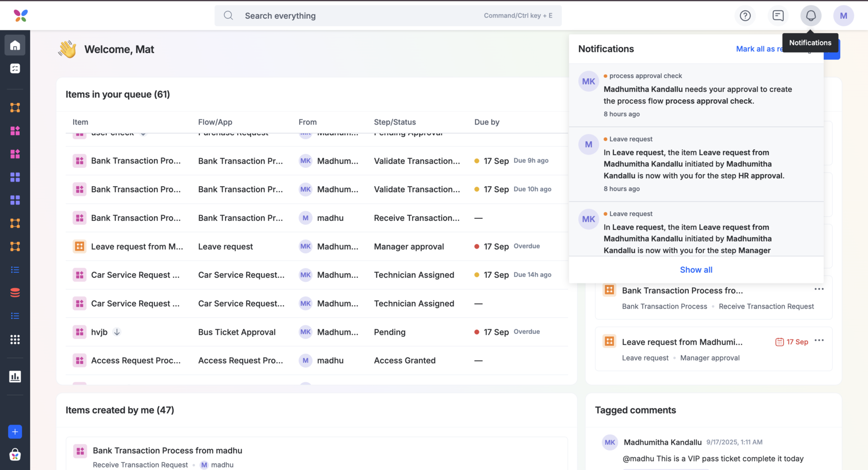Screen dimensions: 868x470
Task: Open the notifications bell icon
Action: coord(810,16)
